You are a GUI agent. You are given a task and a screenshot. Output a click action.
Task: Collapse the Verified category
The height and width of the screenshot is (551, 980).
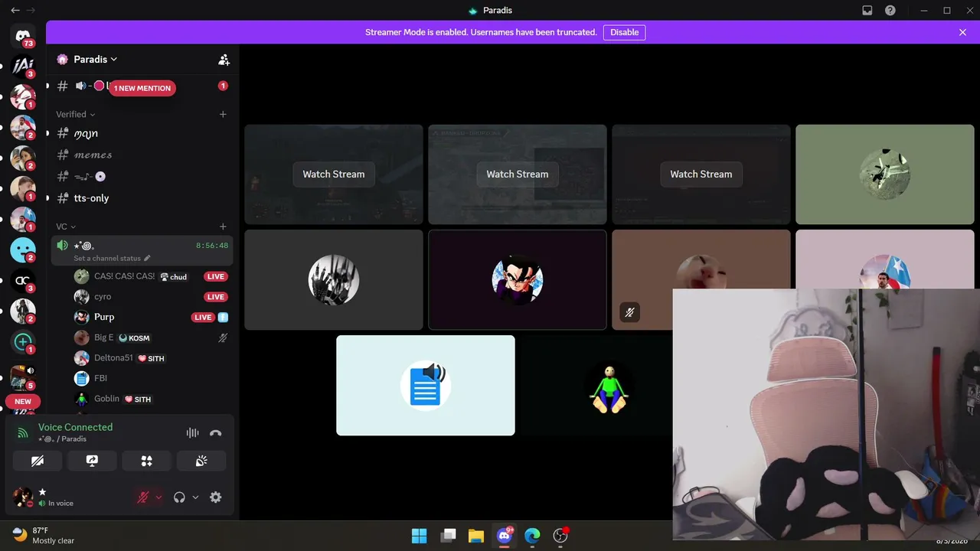(x=75, y=114)
